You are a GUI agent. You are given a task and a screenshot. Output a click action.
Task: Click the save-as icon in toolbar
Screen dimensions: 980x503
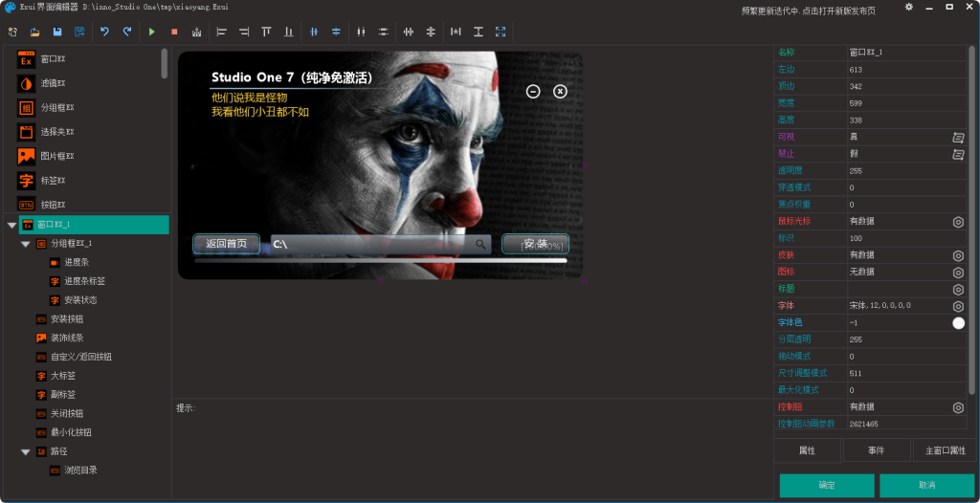(80, 32)
